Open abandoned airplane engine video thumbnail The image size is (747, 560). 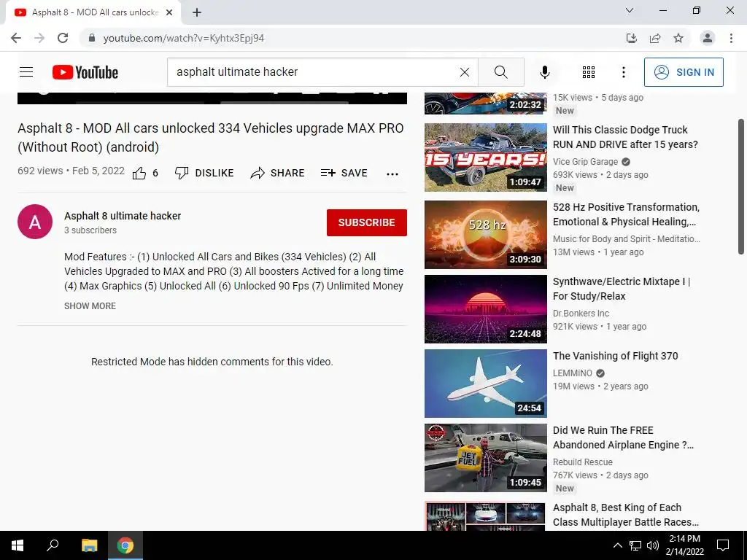pos(485,458)
